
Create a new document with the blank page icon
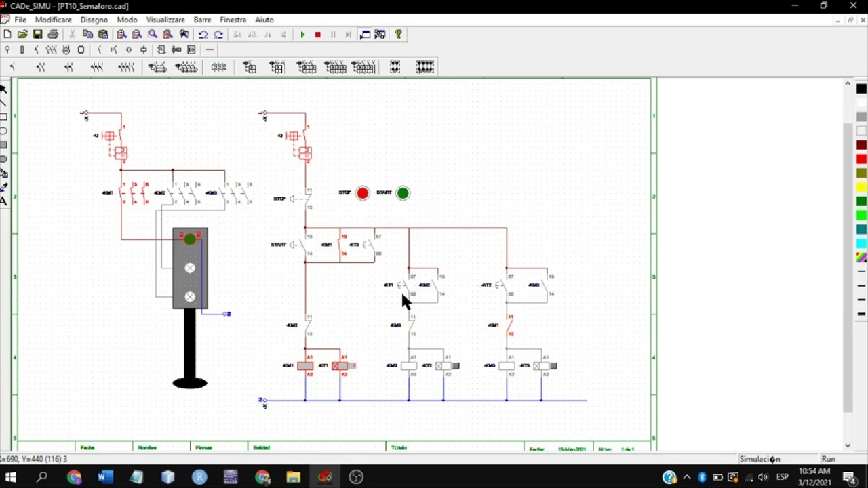7,35
